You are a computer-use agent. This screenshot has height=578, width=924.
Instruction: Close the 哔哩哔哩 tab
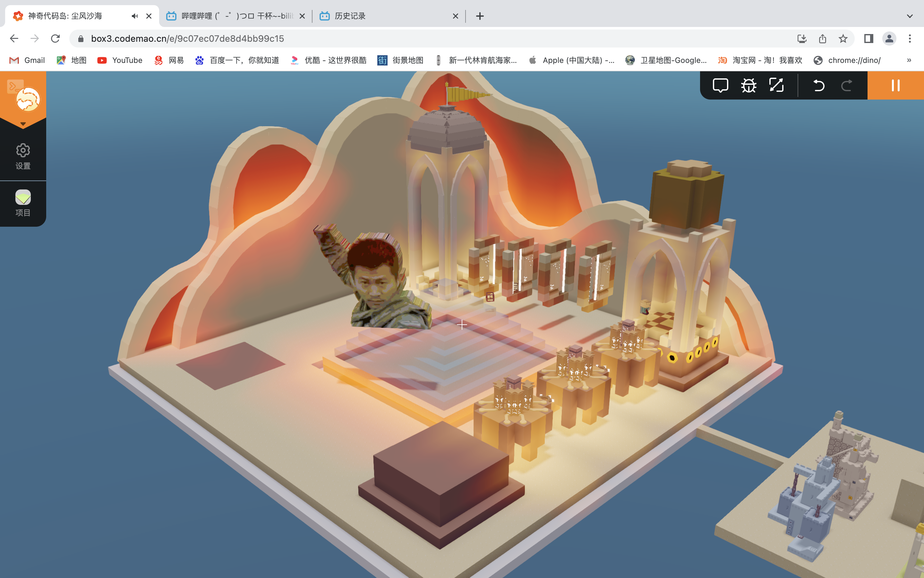(302, 16)
